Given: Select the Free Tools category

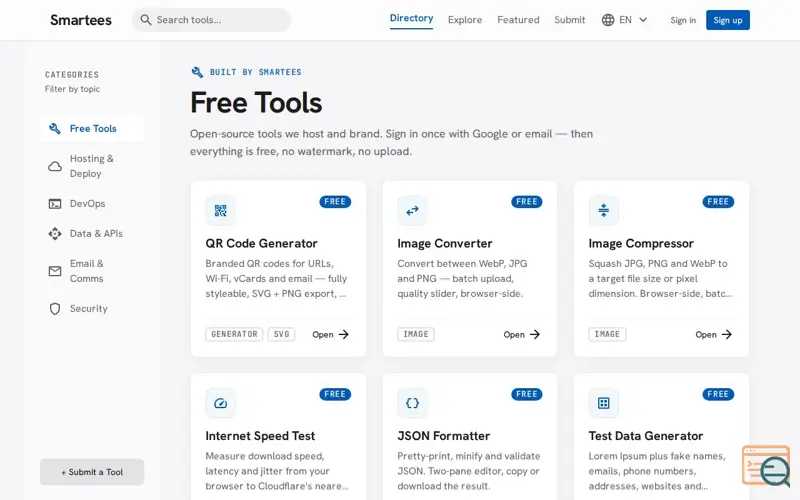Looking at the screenshot, I should click(x=92, y=129).
